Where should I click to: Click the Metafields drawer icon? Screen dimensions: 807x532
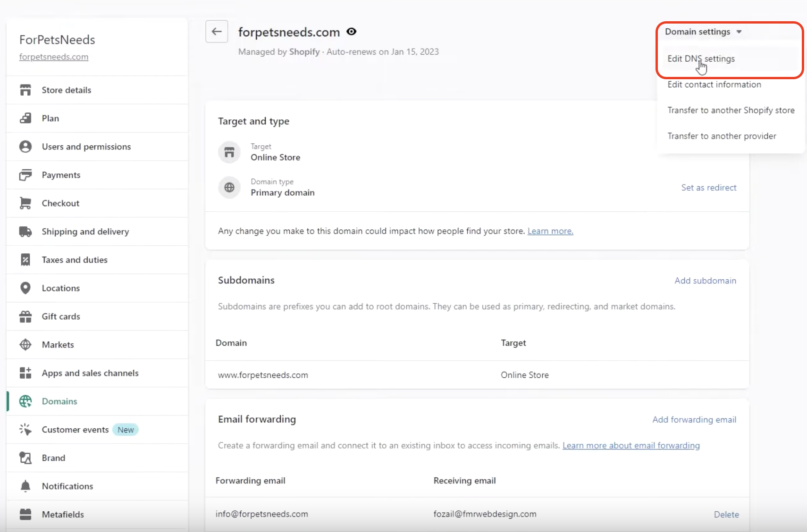pyautogui.click(x=25, y=515)
